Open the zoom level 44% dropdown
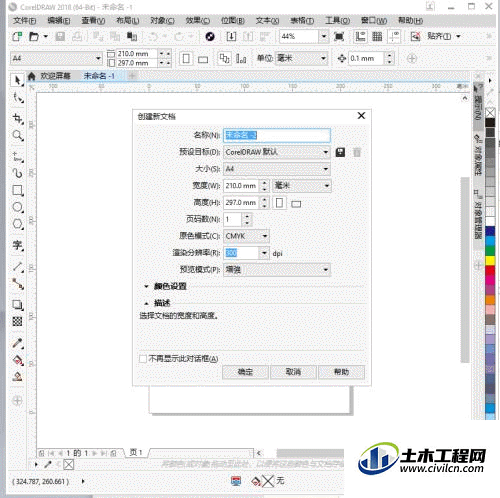Viewport: 500px width, 498px height. [323, 36]
